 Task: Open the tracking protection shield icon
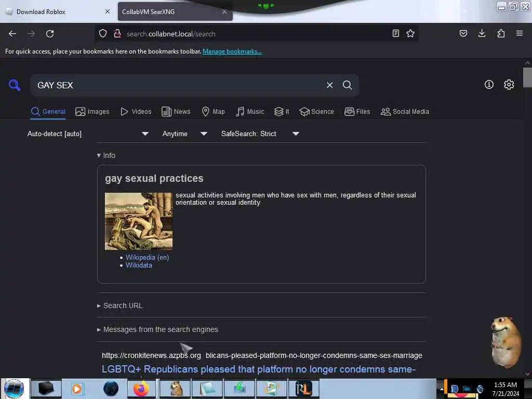click(103, 34)
